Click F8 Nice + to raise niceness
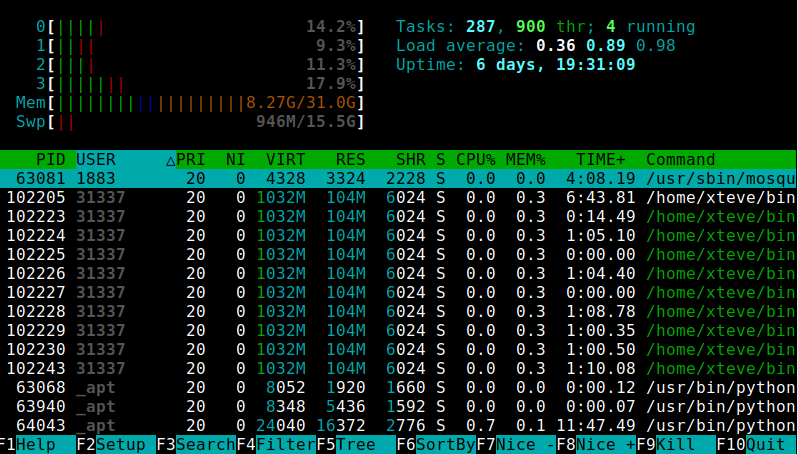Screen dimensions: 798x454 click(x=595, y=444)
